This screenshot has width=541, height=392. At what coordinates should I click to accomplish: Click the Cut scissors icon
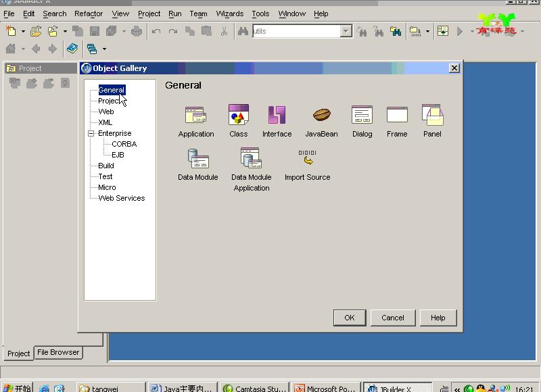224,31
